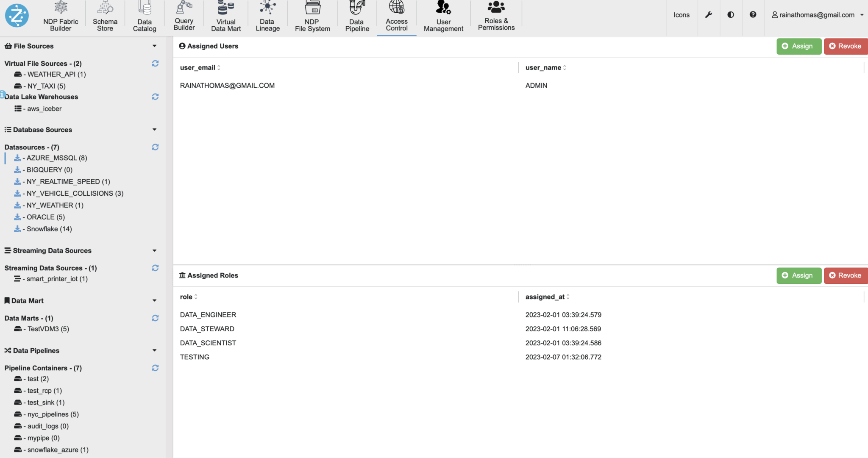Collapse the Database Sources section
Viewport: 868px width, 458px height.
[154, 130]
